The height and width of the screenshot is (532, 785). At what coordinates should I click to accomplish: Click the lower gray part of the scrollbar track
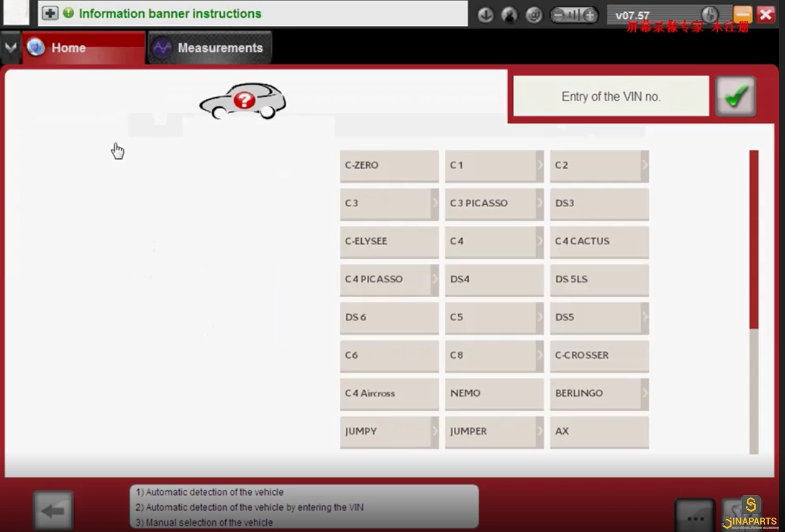point(754,391)
